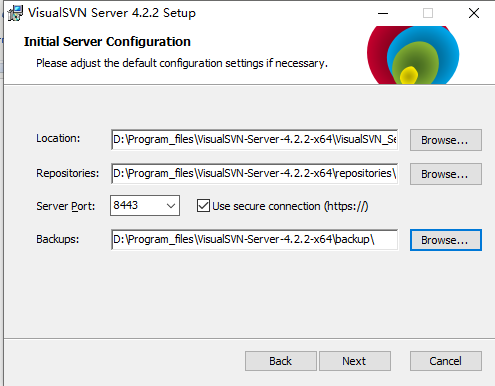Toggle Use secure connection (https://) checkbox

click(203, 206)
